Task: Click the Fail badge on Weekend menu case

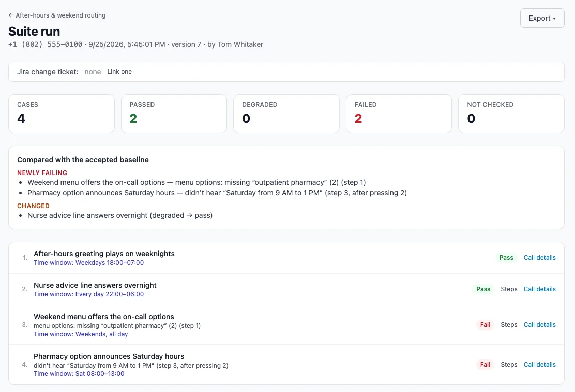Action: [485, 324]
